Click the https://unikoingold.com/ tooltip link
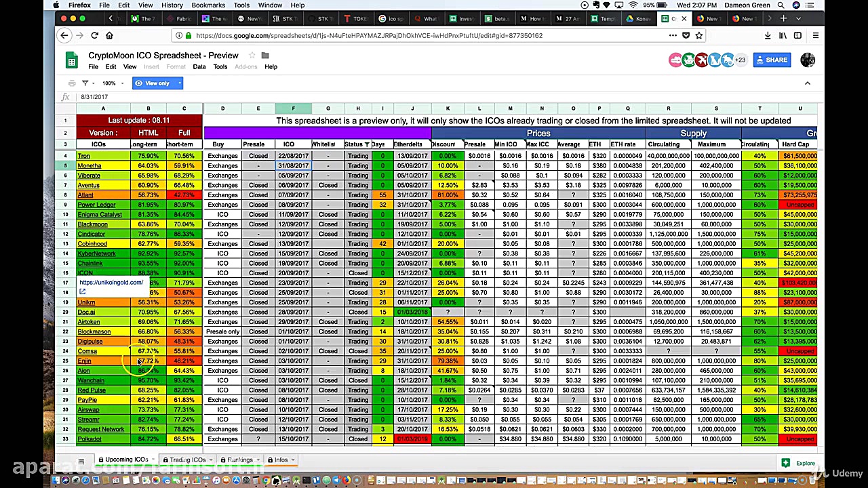 click(x=111, y=283)
